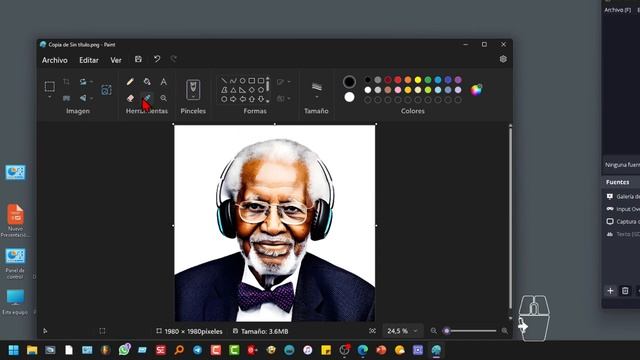Viewport: 640px width, 360px height.
Task: Select the Fill bucket tool
Action: 147,82
